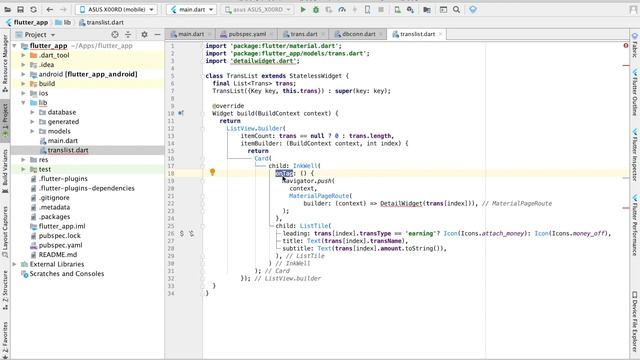The width and height of the screenshot is (640, 360).
Task: Toggle the Flutter Outline tool window
Action: click(x=635, y=93)
